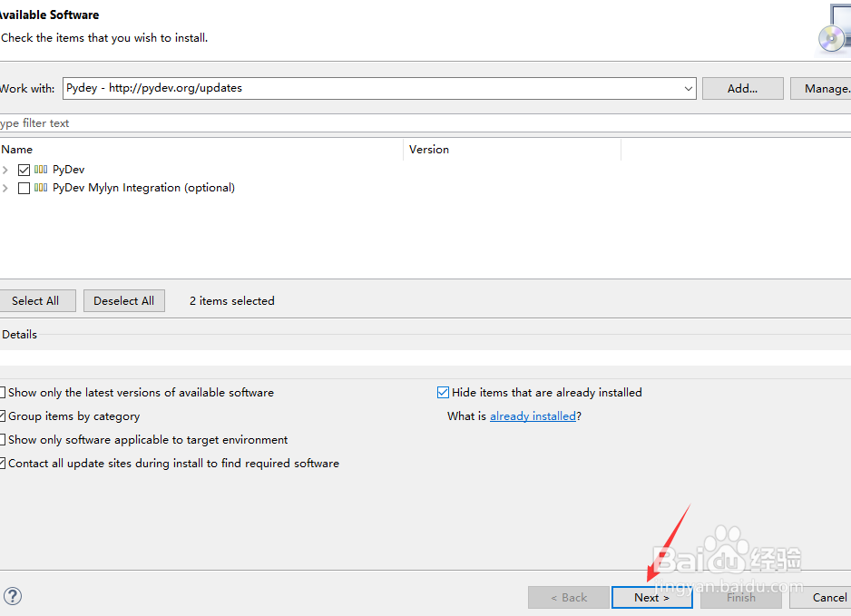Toggle Show only the latest versions checkbox
Screen dimensions: 851x616
tap(2, 393)
